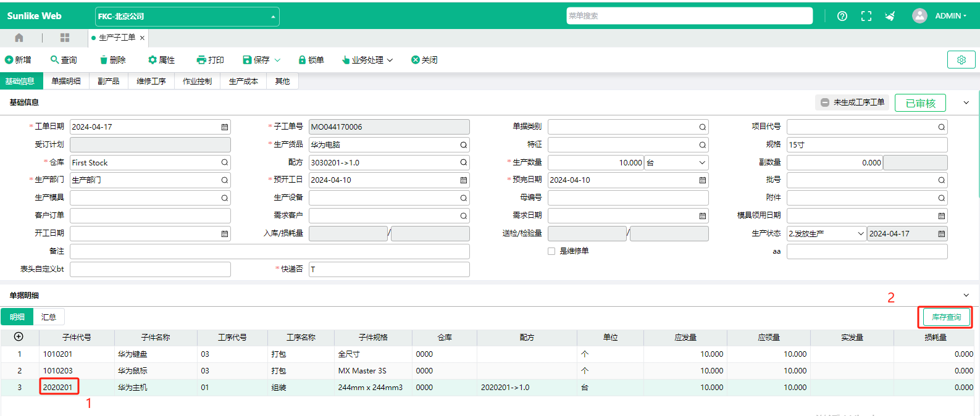This screenshot has width=980, height=416.
Task: Click the help question mark icon
Action: tap(842, 16)
